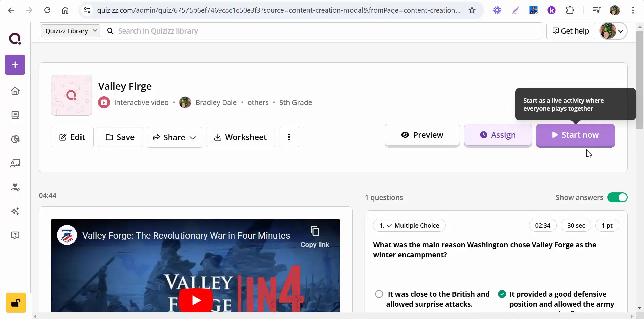Screen dimensions: 644x319
Task: Click the 'others' subject label
Action: tap(258, 102)
